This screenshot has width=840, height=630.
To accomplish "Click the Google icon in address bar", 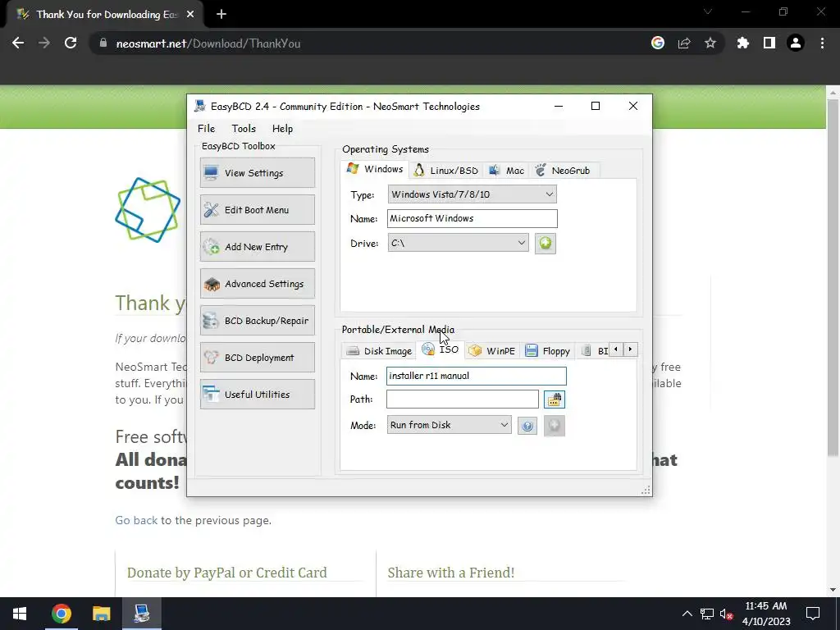I will tap(658, 43).
